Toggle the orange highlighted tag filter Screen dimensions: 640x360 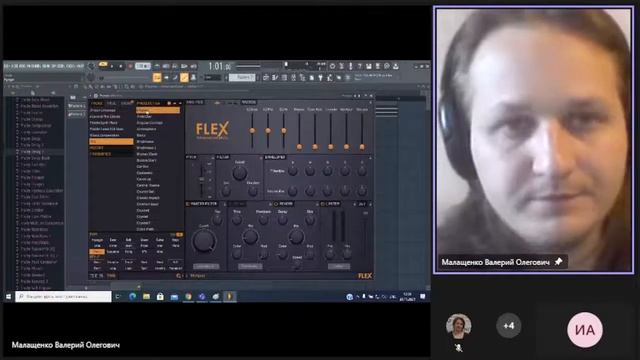97,252
